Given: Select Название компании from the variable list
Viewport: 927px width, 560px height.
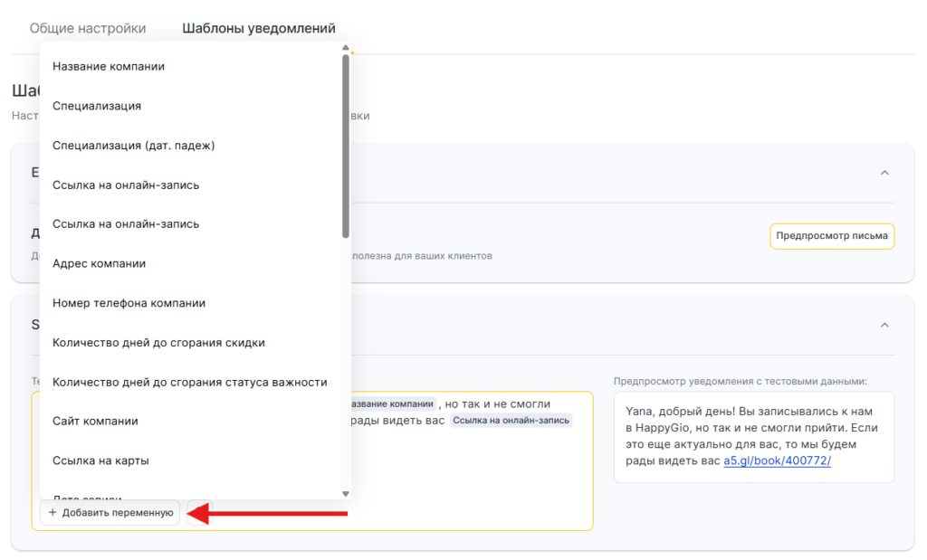Looking at the screenshot, I should pos(109,66).
